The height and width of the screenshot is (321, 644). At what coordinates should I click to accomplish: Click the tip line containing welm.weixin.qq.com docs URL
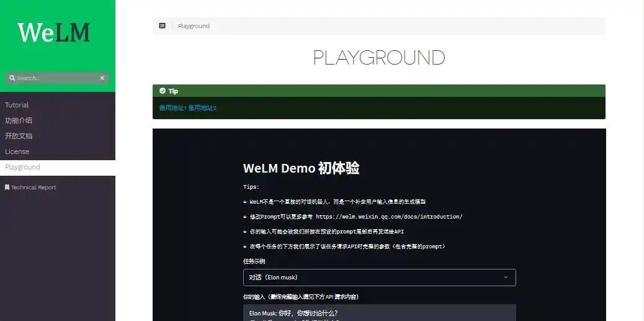(x=353, y=217)
